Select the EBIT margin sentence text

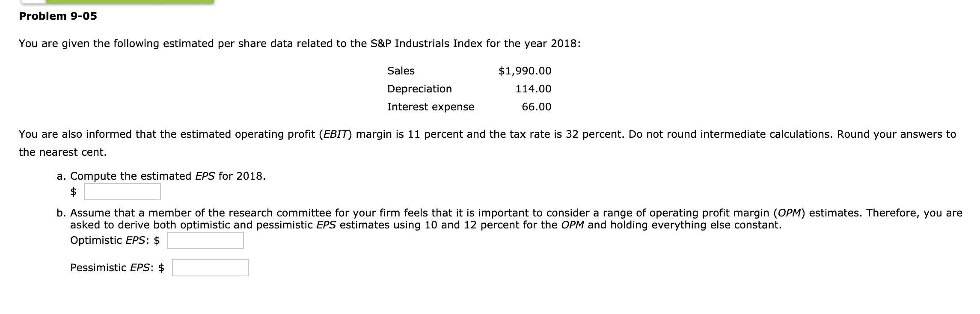(x=300, y=133)
